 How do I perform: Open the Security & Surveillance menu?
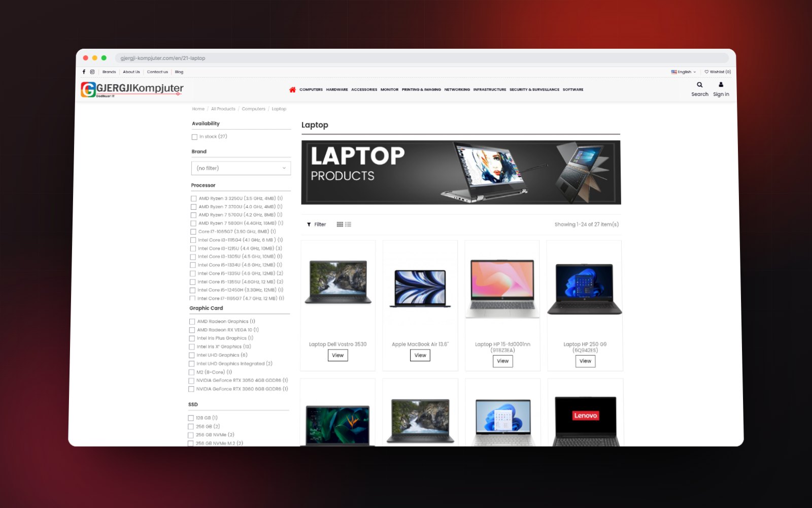pyautogui.click(x=534, y=89)
